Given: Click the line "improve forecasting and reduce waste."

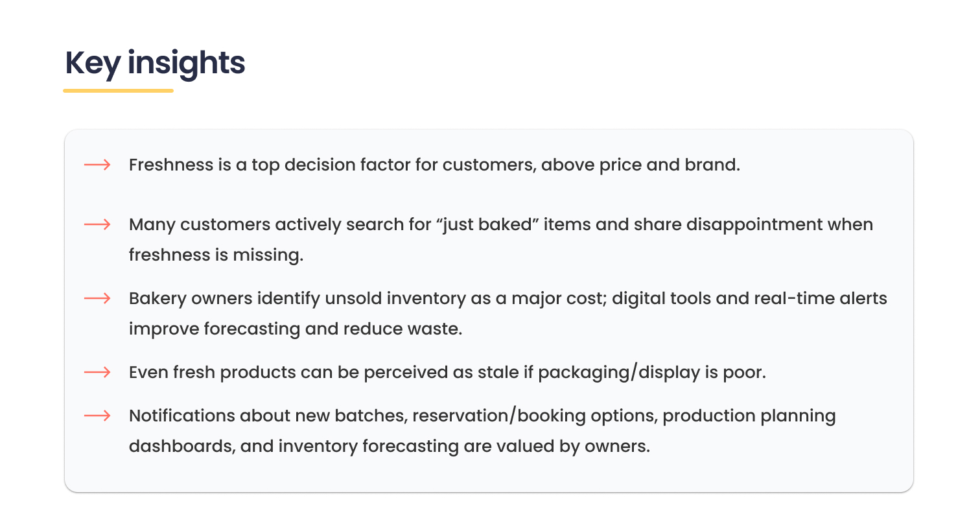Looking at the screenshot, I should point(295,329).
